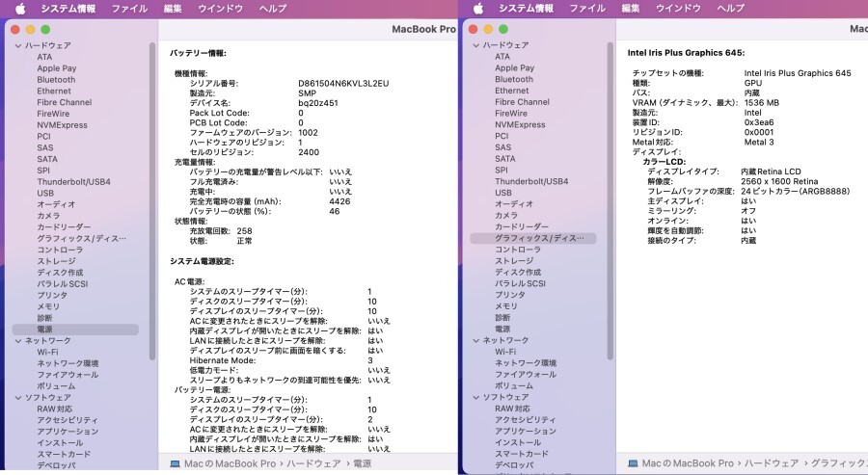The image size is (868, 475).
Task: Select SPI in right window sidebar
Action: coord(501,170)
